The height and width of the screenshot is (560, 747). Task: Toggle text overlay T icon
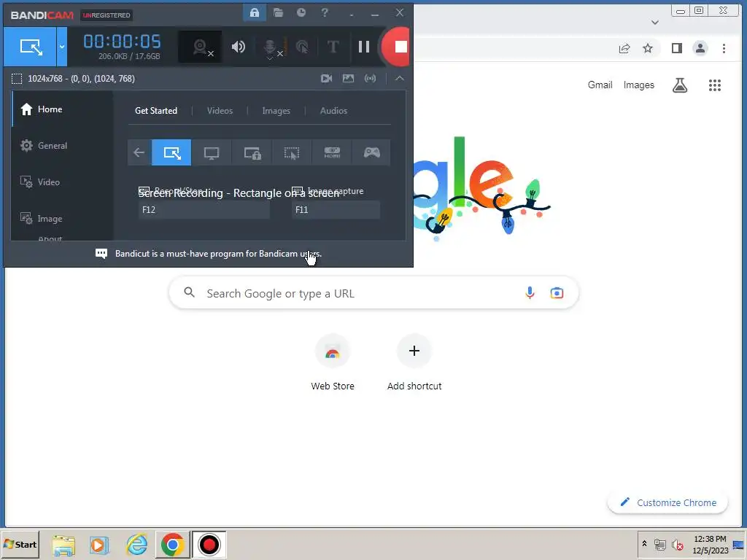click(333, 47)
